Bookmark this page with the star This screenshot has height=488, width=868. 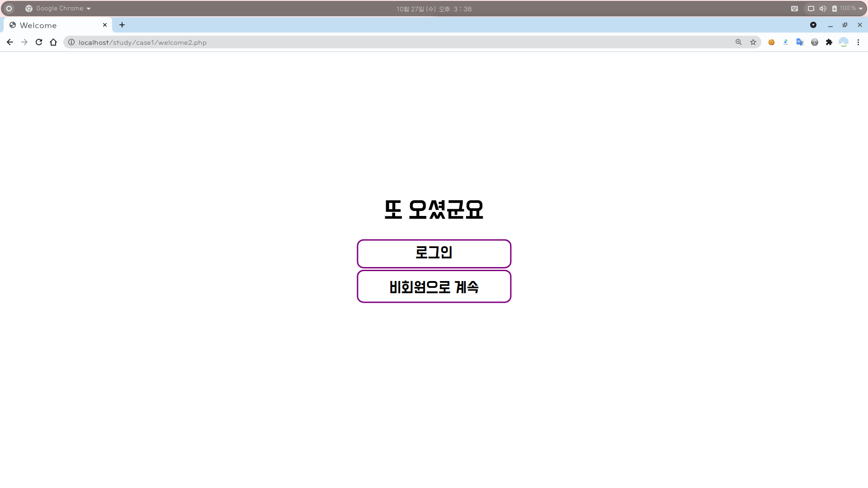(x=753, y=42)
